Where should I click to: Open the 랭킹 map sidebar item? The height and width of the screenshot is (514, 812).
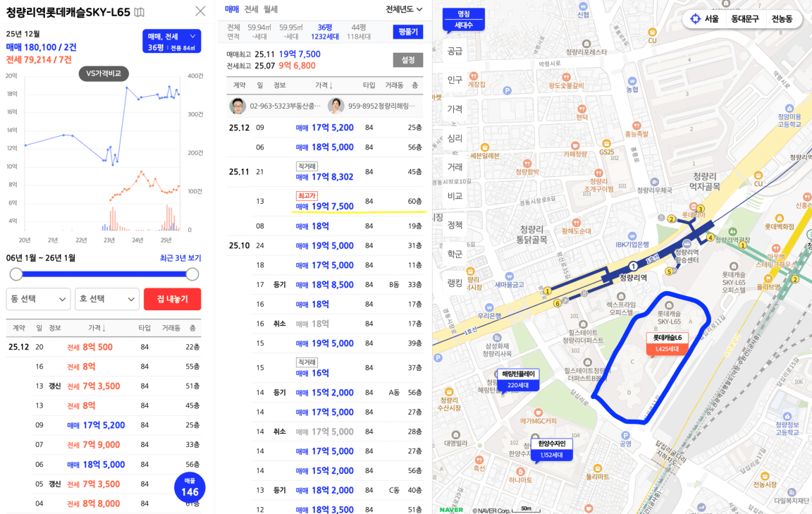pos(455,283)
